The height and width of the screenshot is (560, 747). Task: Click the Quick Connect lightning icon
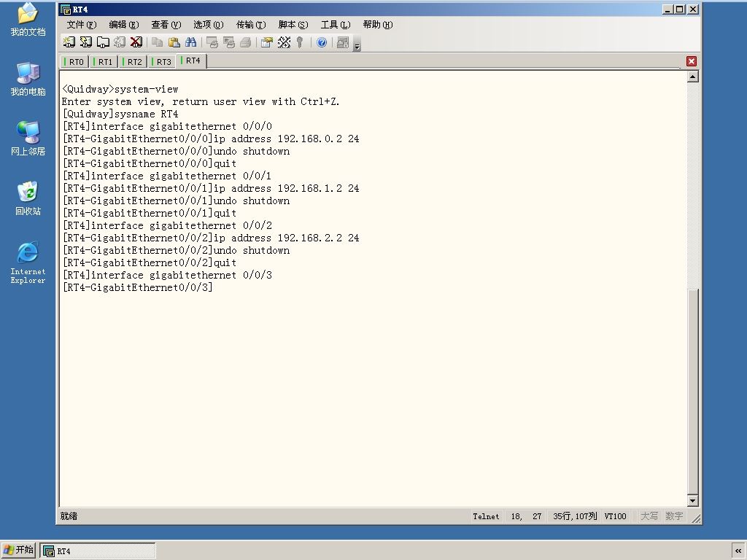coord(86,42)
